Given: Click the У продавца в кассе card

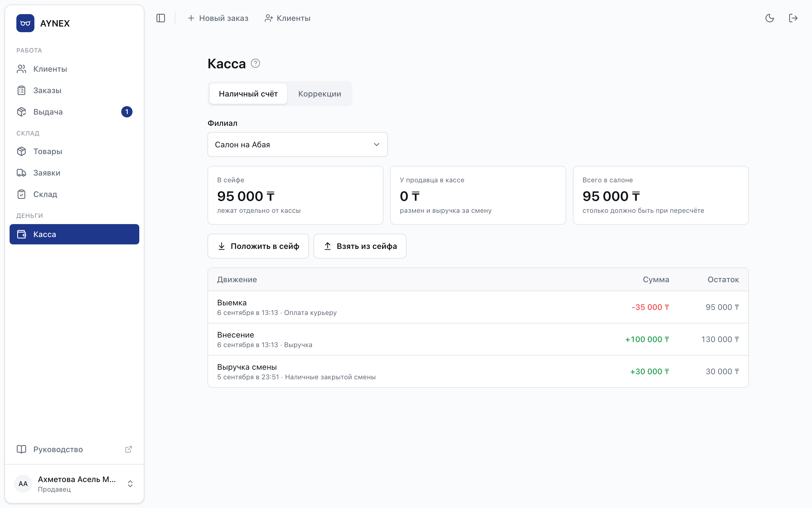Looking at the screenshot, I should pos(478,195).
